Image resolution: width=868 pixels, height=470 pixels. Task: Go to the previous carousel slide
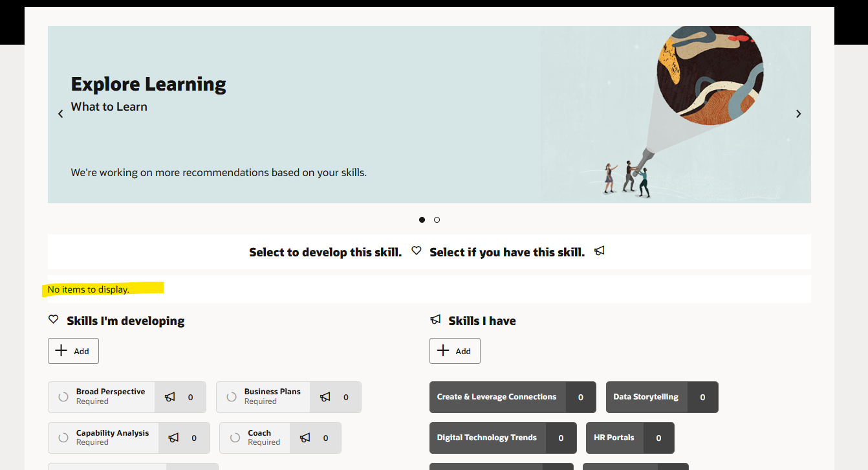(x=61, y=114)
